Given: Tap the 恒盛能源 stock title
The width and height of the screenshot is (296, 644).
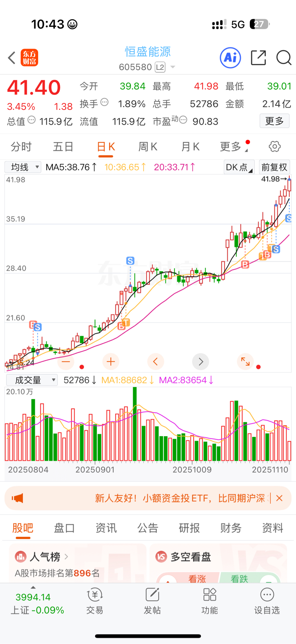Looking at the screenshot, I should click(148, 52).
